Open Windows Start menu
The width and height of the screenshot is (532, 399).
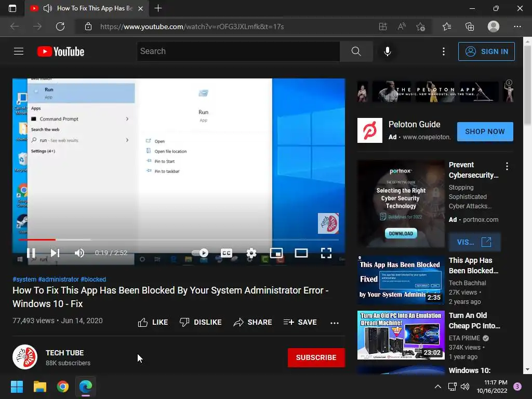[x=17, y=387]
